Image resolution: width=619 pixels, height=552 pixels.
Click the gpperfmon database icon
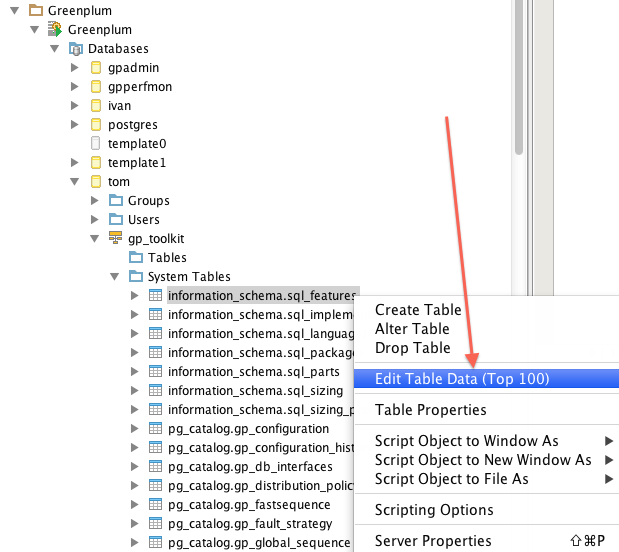click(x=96, y=86)
